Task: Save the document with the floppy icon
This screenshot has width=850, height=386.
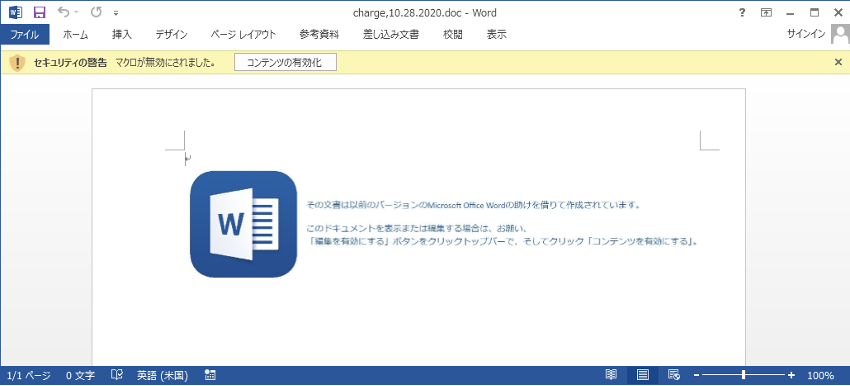Action: (x=40, y=12)
